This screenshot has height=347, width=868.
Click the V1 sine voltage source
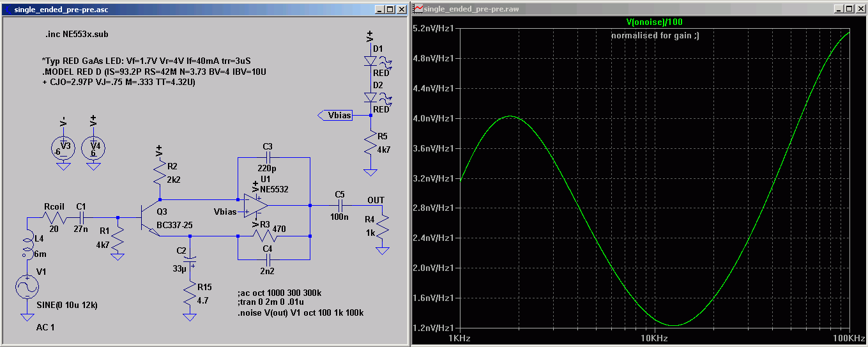tap(27, 288)
